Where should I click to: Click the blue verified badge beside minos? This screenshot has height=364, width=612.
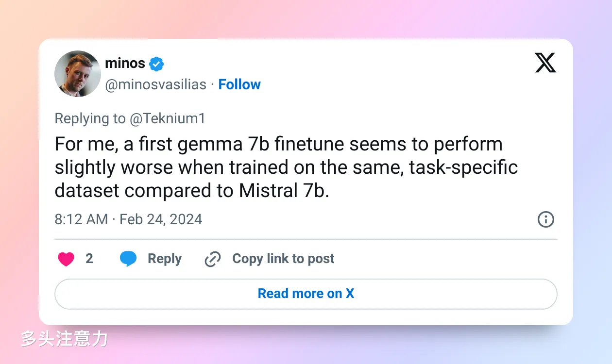click(156, 64)
